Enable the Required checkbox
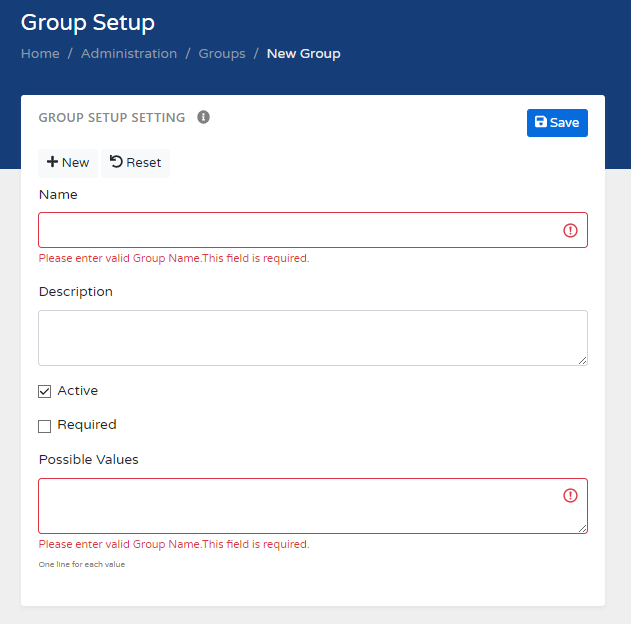The image size is (631, 624). click(45, 426)
